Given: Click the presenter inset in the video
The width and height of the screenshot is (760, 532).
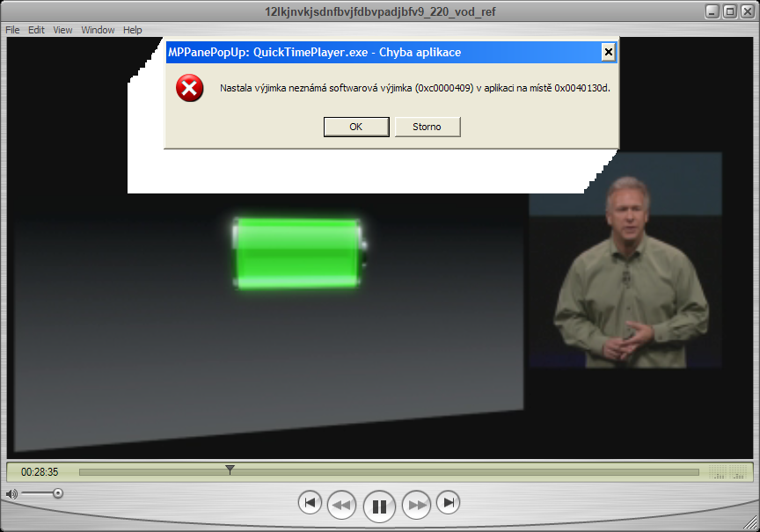Looking at the screenshot, I should tap(625, 260).
